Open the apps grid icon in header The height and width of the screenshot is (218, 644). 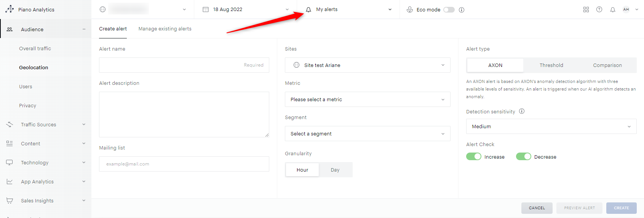point(586,10)
